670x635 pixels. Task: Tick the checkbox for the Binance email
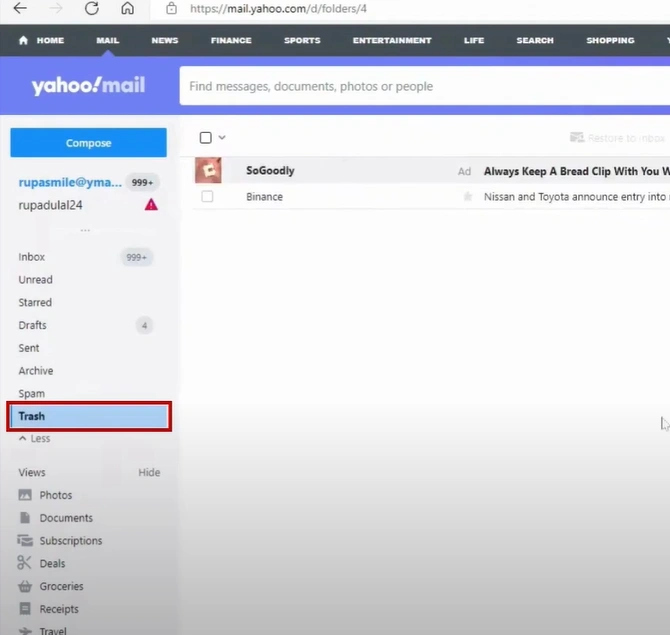207,197
